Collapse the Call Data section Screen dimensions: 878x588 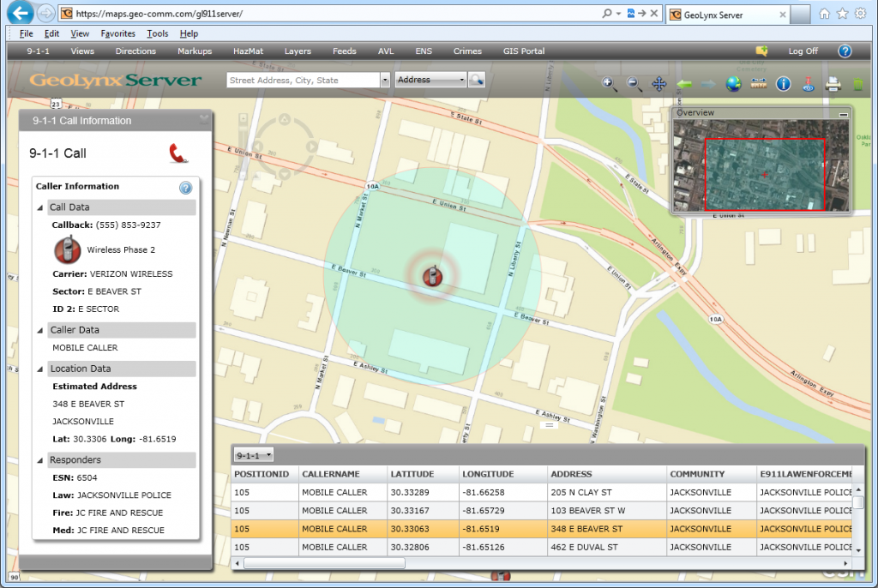pos(39,207)
